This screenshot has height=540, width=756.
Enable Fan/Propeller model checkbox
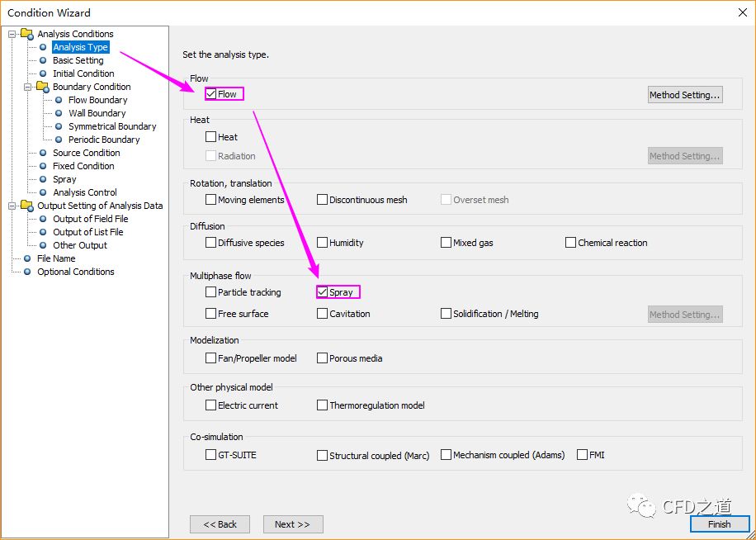(x=210, y=358)
